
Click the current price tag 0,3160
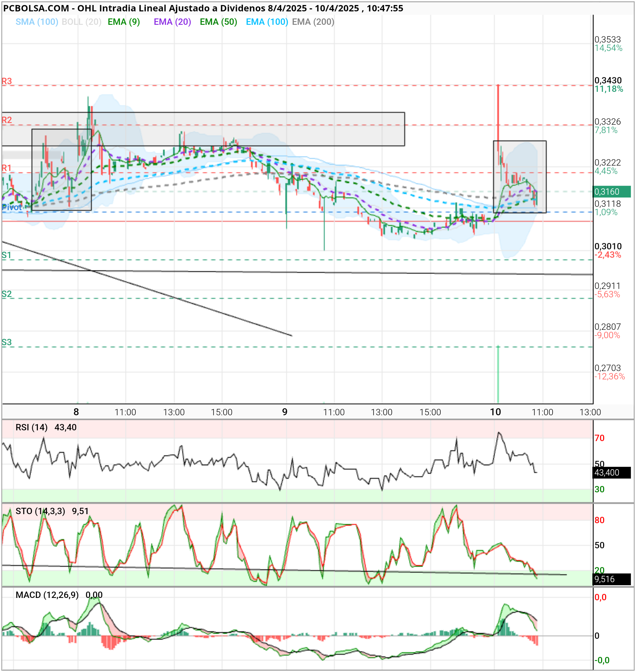[x=611, y=192]
